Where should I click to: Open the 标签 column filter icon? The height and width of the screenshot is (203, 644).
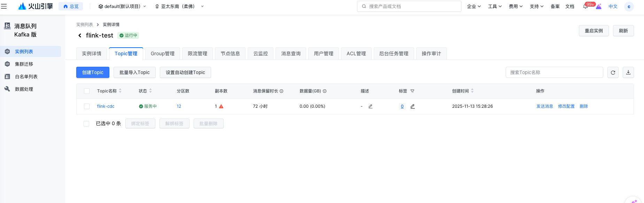click(412, 91)
